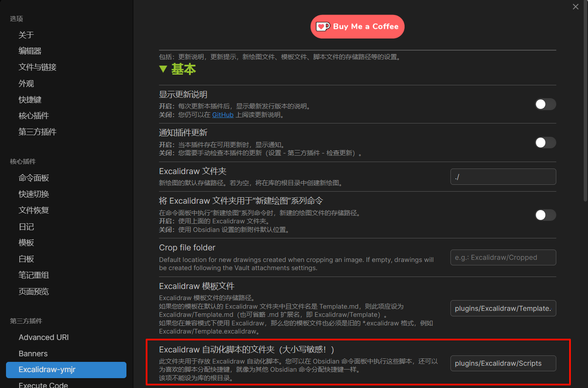Click the Excalidraw 自动化脚本的文件夹 title
This screenshot has height=388, width=588.
click(x=246, y=349)
